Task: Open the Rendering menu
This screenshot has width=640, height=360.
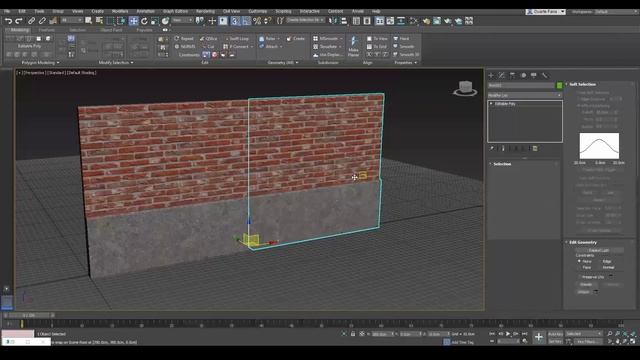Action: point(205,11)
